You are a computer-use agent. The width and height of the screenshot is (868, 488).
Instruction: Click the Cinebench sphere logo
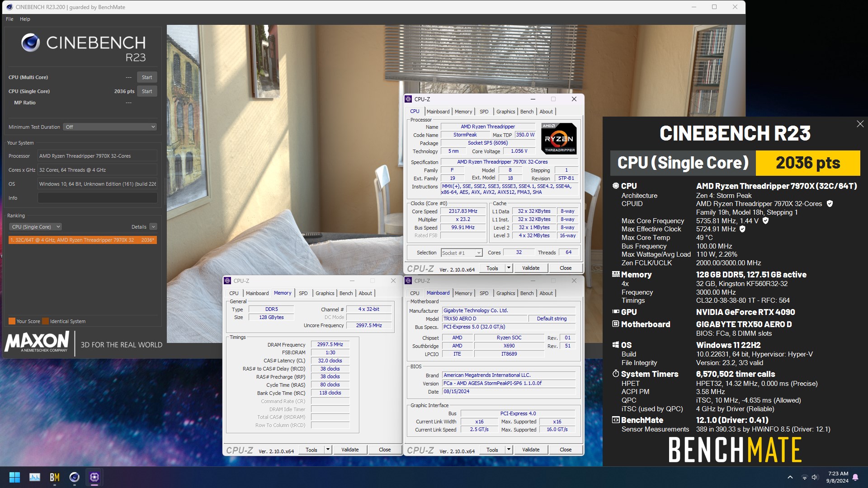click(30, 43)
